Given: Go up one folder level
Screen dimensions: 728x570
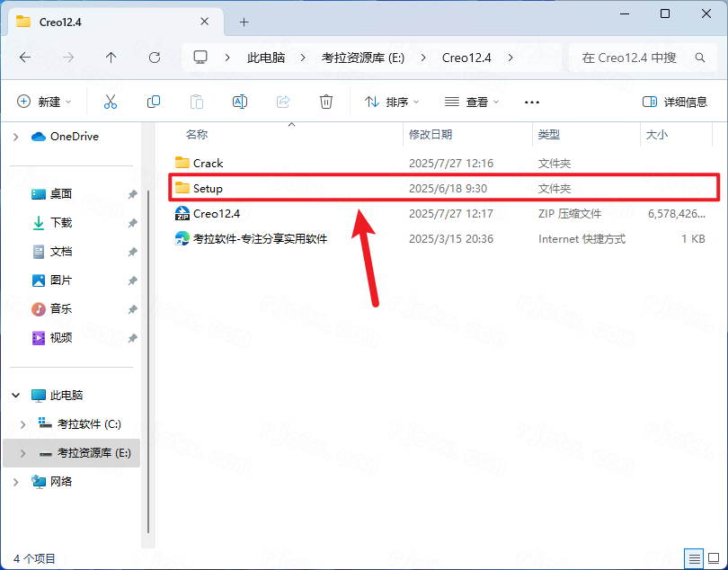Looking at the screenshot, I should click(111, 58).
